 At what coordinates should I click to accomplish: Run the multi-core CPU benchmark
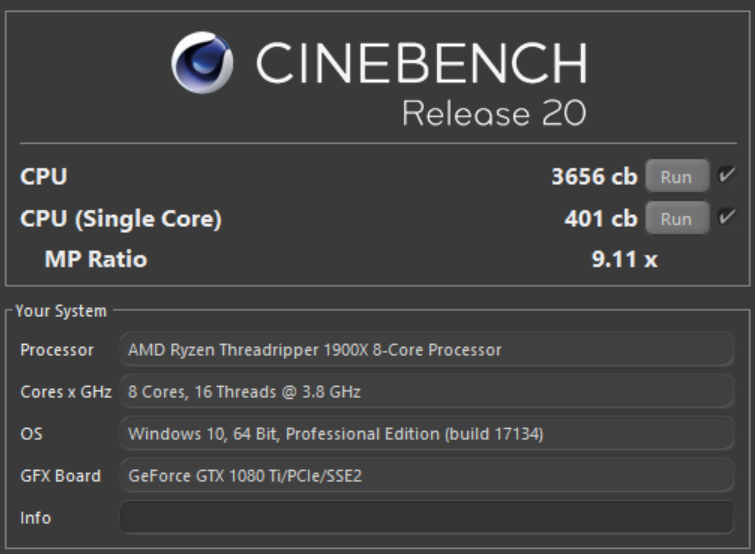click(x=676, y=177)
